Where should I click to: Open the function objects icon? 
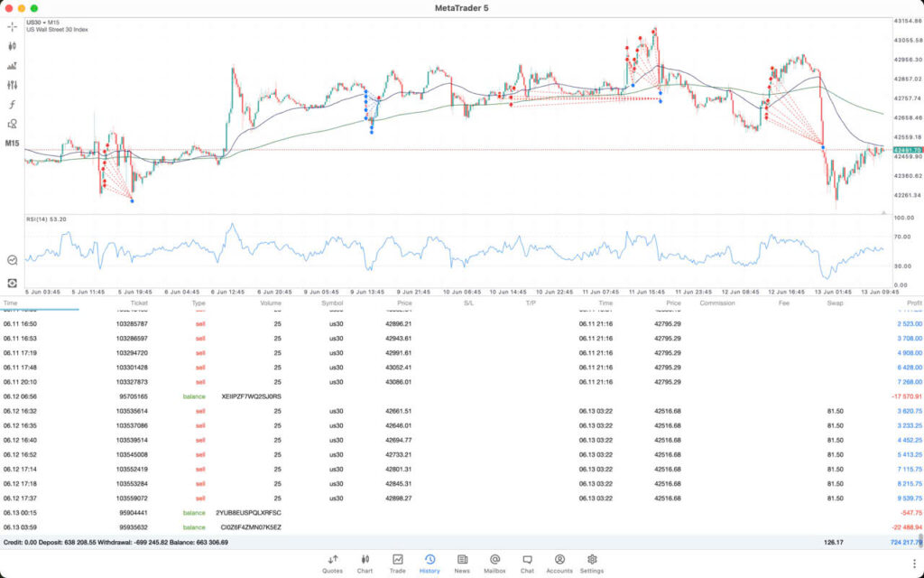tap(12, 105)
